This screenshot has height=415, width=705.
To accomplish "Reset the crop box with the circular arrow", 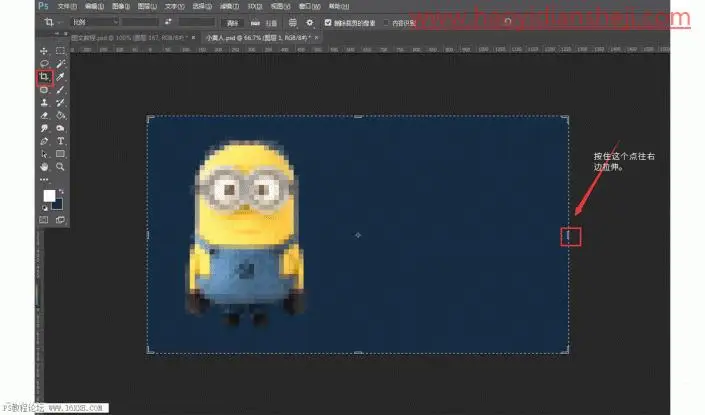I will [508, 22].
